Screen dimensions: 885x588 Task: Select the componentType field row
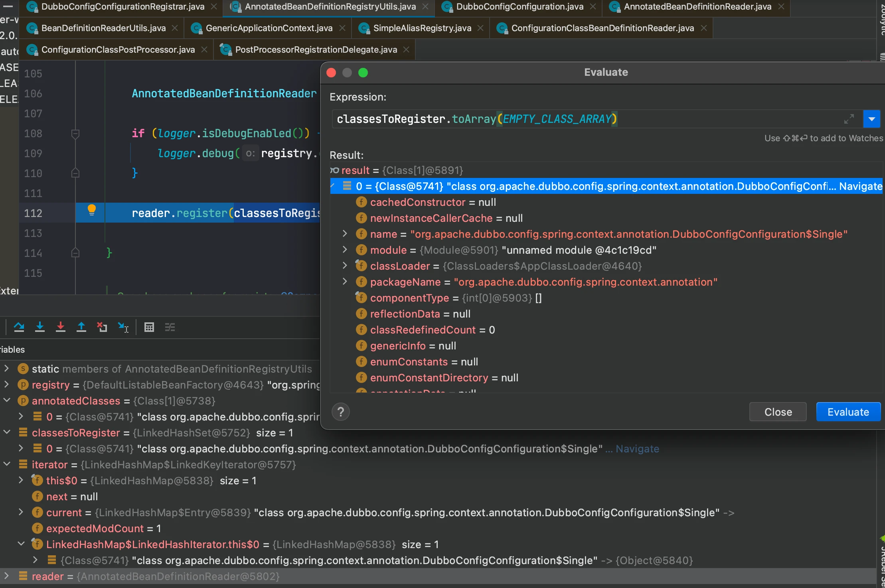[x=606, y=298]
